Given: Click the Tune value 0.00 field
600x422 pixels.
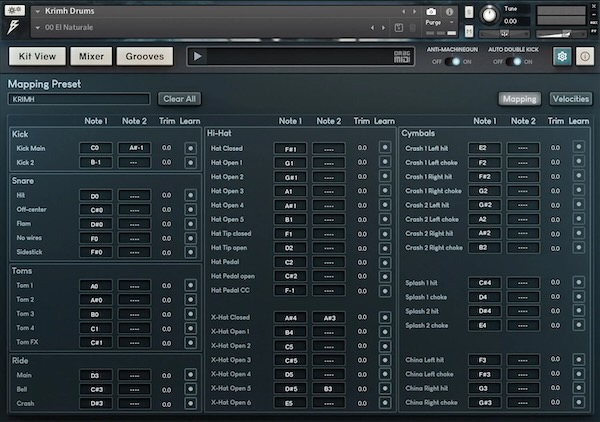Looking at the screenshot, I should coord(515,21).
